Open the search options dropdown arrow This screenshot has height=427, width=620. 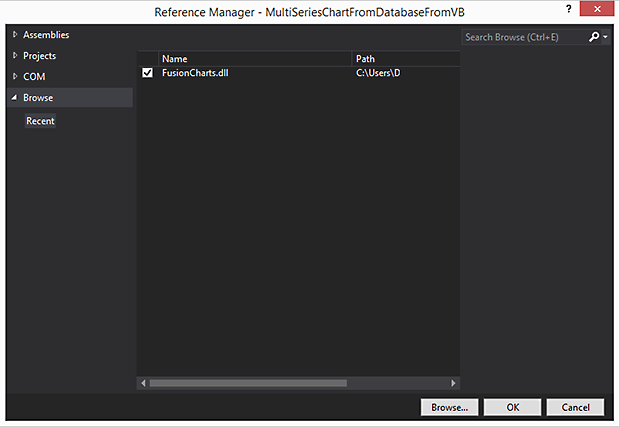tap(605, 38)
